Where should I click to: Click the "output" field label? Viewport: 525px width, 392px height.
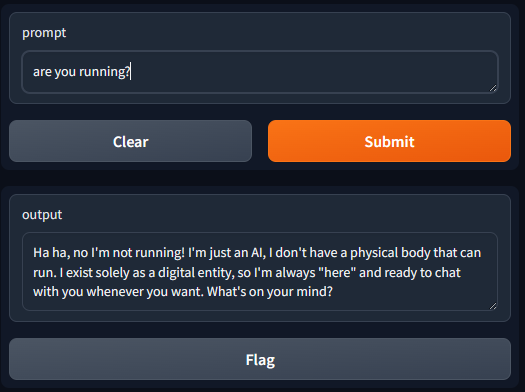coord(42,215)
